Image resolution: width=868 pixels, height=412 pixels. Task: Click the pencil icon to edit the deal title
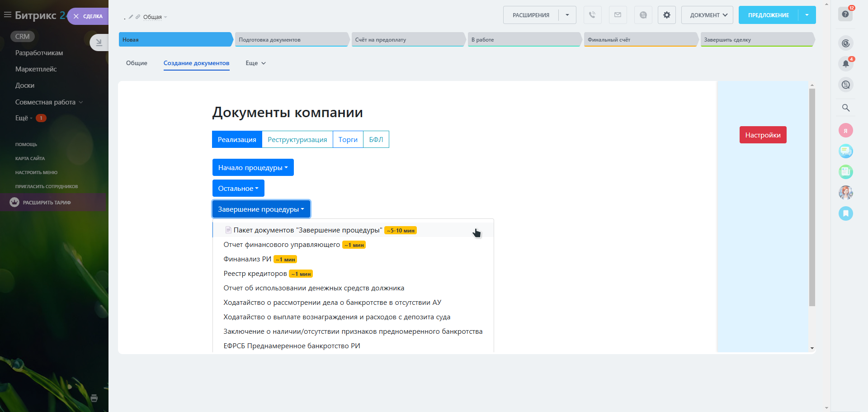click(x=131, y=17)
